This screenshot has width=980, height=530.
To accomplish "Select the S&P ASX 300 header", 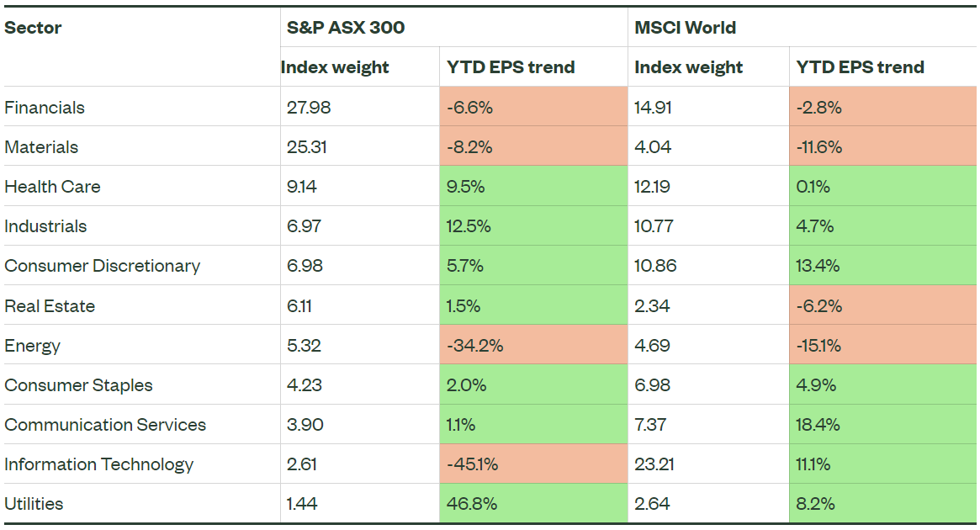I will [x=346, y=27].
